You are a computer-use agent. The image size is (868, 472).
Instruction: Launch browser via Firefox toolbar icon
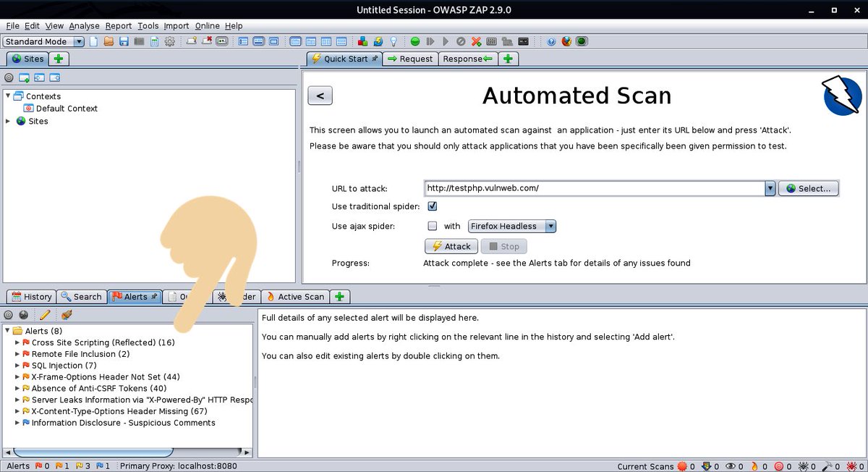566,41
